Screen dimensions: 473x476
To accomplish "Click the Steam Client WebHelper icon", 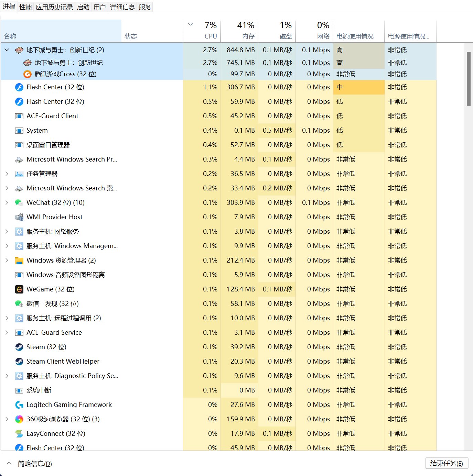I will (19, 362).
